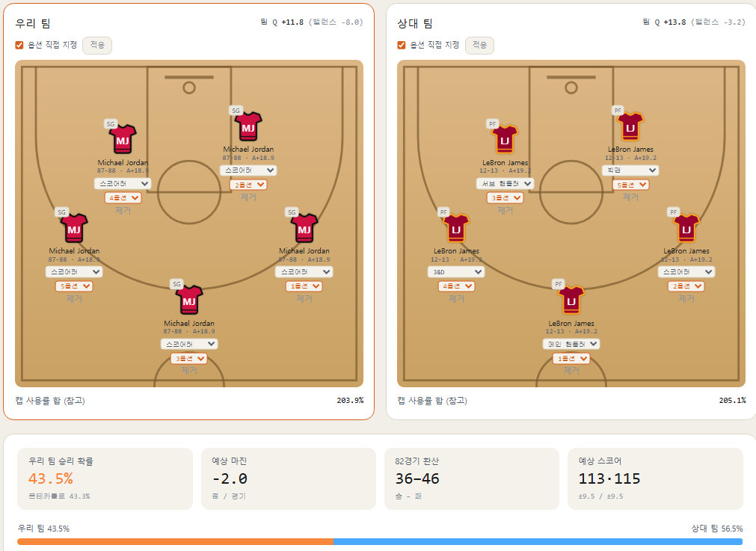Open role dropdown above Jordan's 2옵션
756x551 pixels.
click(248, 170)
